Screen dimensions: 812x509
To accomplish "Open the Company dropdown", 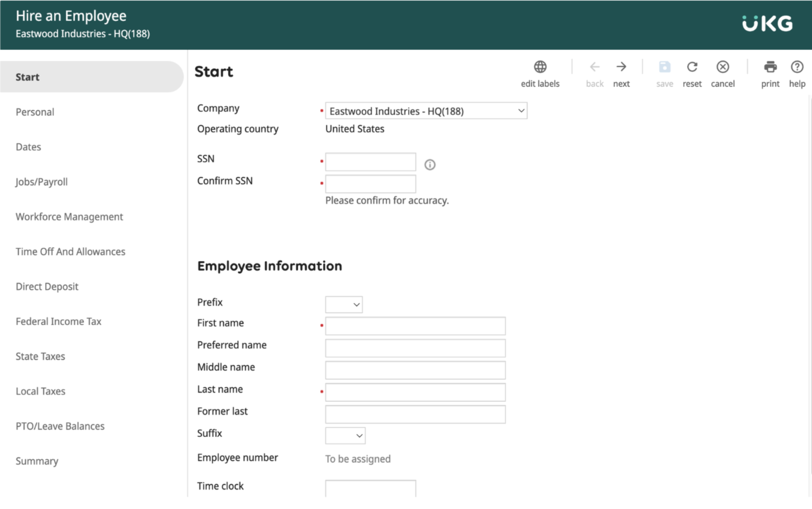I will click(x=426, y=111).
